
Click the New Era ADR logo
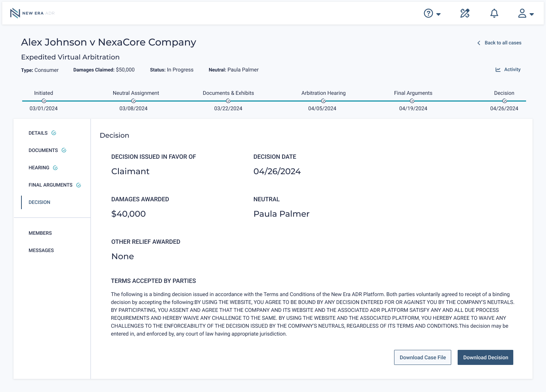[x=32, y=13]
